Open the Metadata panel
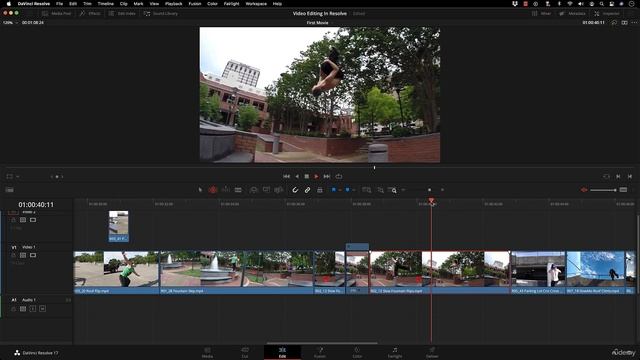Screen dimensions: 640x360 click(x=572, y=13)
